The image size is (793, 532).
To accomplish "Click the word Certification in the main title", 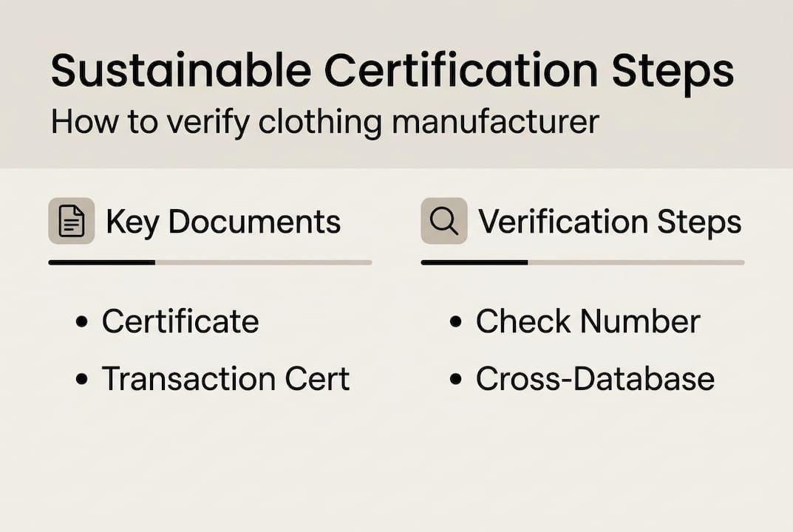I will pyautogui.click(x=460, y=72).
